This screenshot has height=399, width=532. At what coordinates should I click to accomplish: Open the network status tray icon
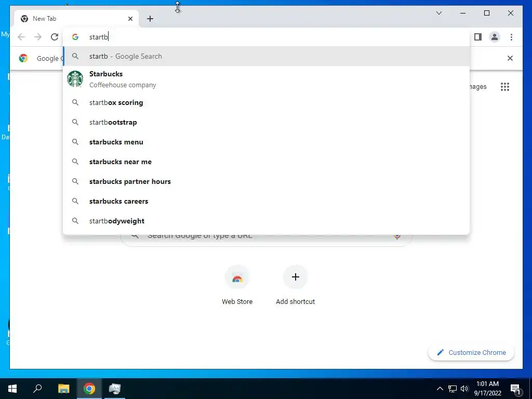point(453,389)
